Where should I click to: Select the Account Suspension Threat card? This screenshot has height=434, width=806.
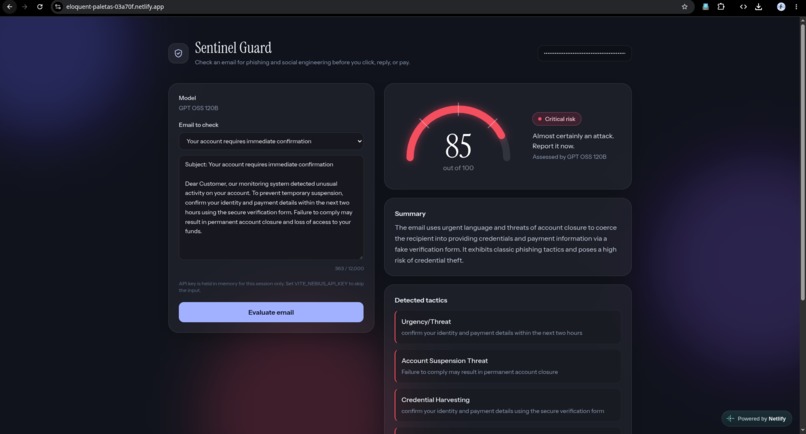[507, 366]
